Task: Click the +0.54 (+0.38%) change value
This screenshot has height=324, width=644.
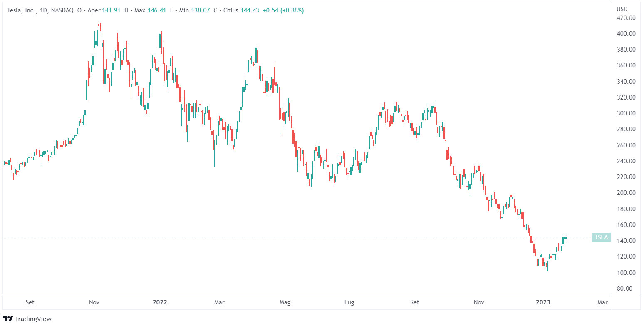Action: click(x=283, y=10)
